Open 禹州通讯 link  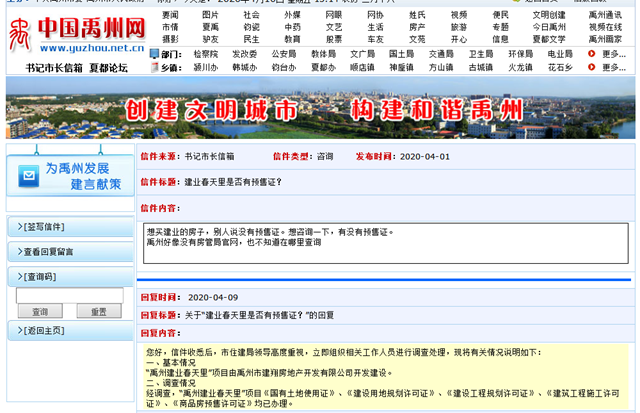click(605, 15)
